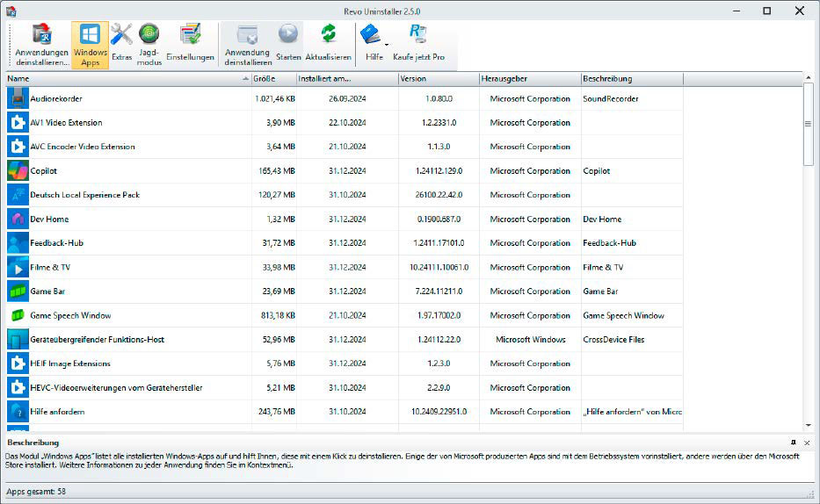
Task: Click the vertical scrollbar thumb
Action: point(808,124)
